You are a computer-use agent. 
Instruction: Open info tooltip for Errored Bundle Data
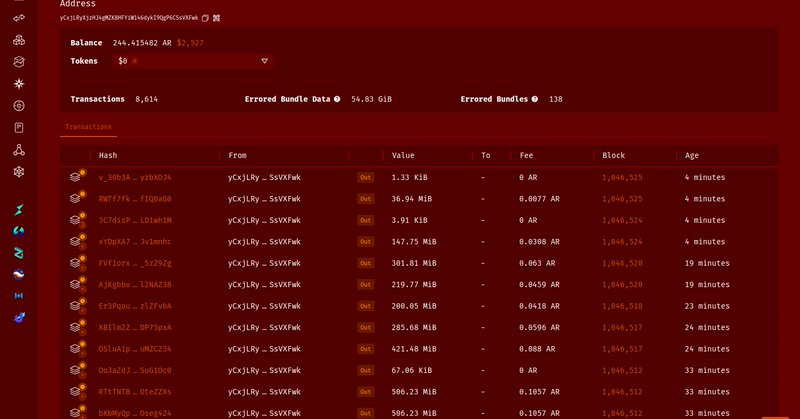(x=337, y=99)
